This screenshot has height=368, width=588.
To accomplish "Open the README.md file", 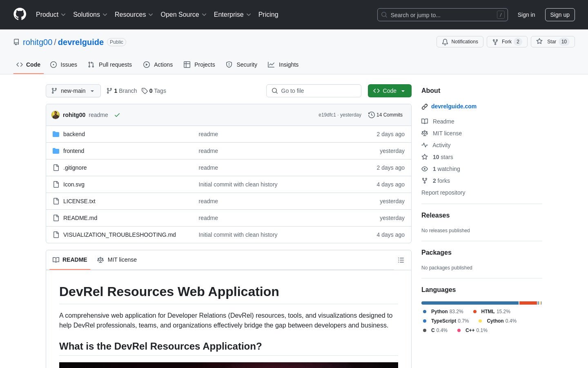I will click(80, 218).
